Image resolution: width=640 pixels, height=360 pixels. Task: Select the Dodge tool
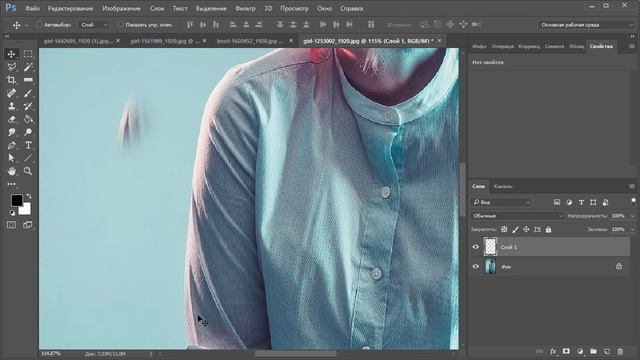pos(28,132)
